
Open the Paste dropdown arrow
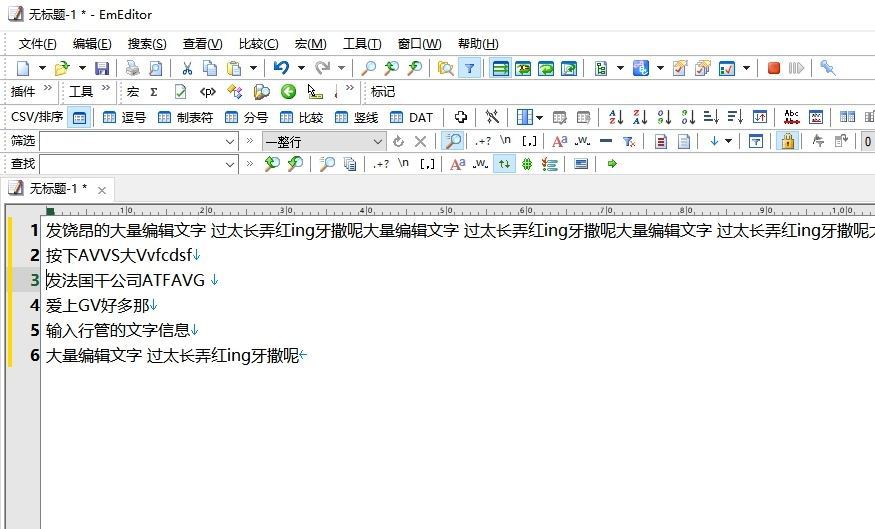coord(253,68)
